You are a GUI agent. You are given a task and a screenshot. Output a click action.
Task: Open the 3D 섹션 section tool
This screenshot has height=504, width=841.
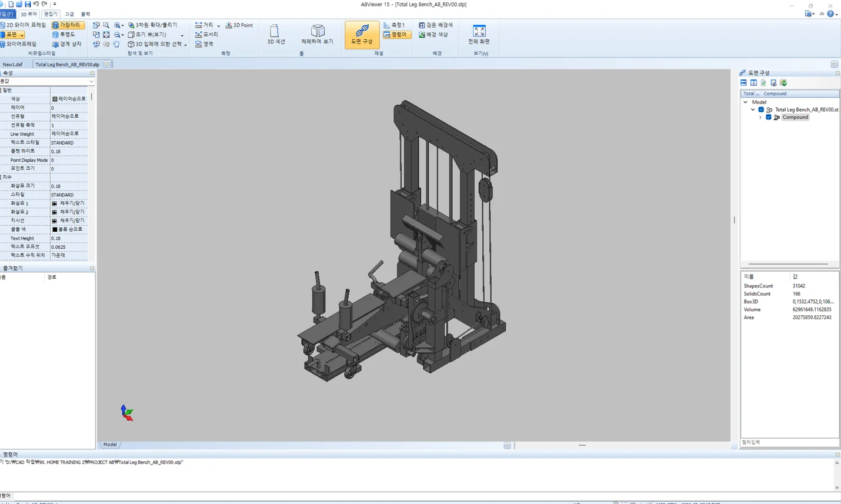pyautogui.click(x=275, y=34)
